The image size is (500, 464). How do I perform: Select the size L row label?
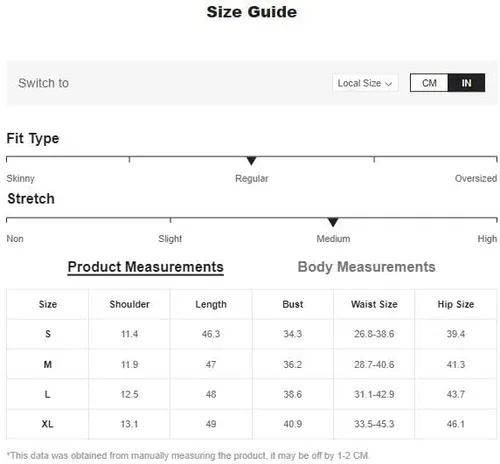pyautogui.click(x=47, y=394)
